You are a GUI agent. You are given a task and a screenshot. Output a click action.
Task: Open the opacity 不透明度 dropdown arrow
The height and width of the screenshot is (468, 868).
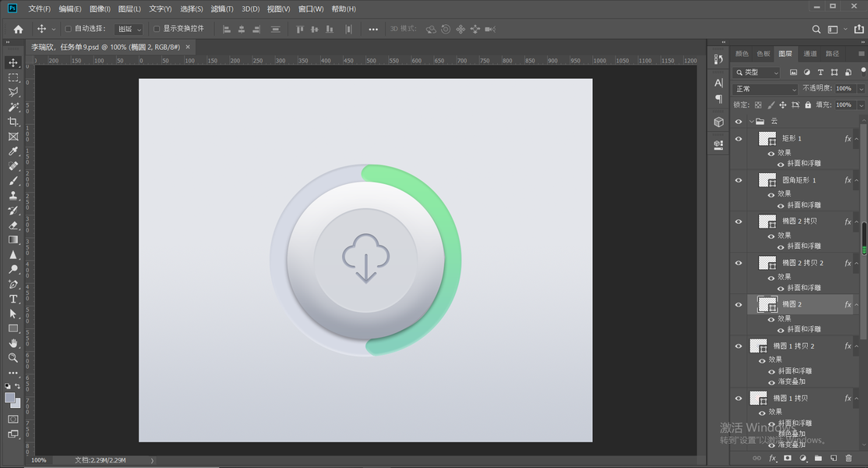[861, 89]
